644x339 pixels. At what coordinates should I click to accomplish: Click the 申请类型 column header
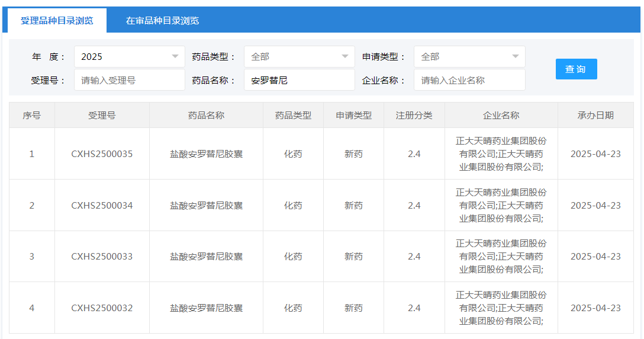[x=353, y=116]
